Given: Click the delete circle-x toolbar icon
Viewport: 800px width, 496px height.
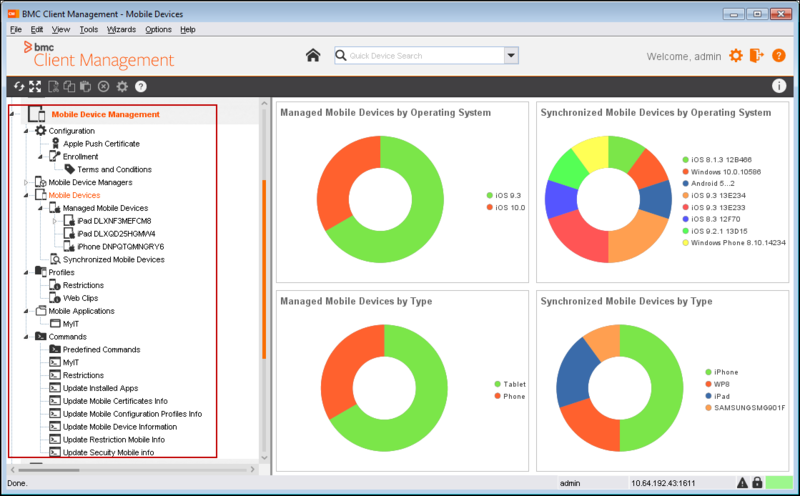Looking at the screenshot, I should [104, 86].
